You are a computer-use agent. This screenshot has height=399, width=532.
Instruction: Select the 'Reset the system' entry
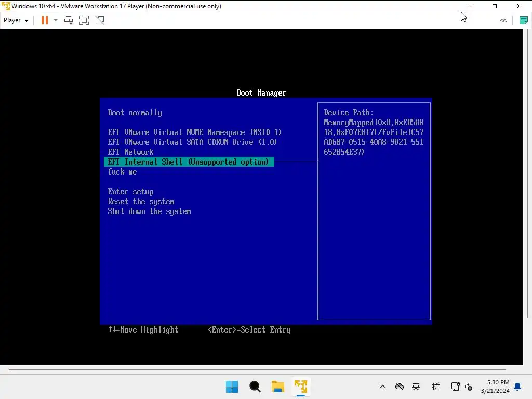click(141, 202)
